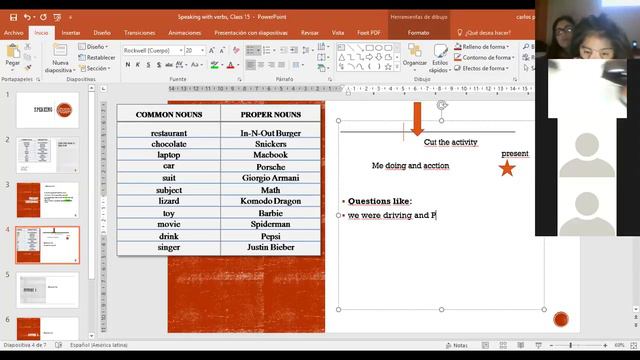Viewport: 640px width, 360px height.
Task: Open the Archivo tab
Action: (x=14, y=33)
